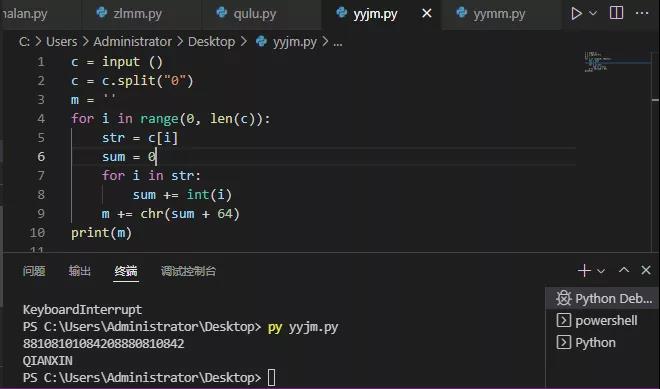
Task: Click Desktop breadcrumb segment
Action: click(x=211, y=42)
